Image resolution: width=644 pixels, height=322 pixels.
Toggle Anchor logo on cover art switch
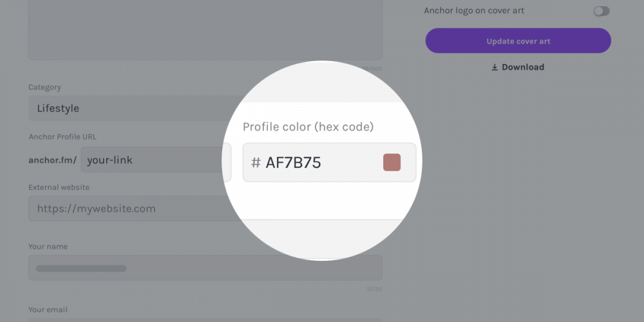[x=601, y=11]
